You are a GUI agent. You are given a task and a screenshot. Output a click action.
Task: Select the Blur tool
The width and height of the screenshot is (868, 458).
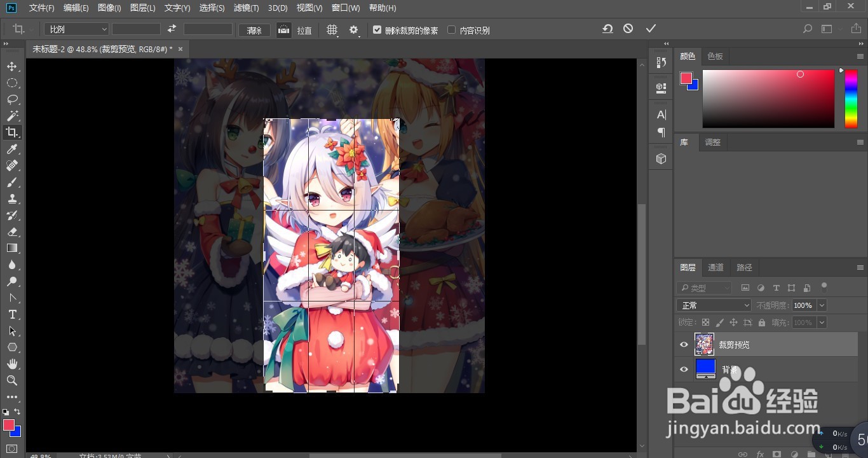12,265
